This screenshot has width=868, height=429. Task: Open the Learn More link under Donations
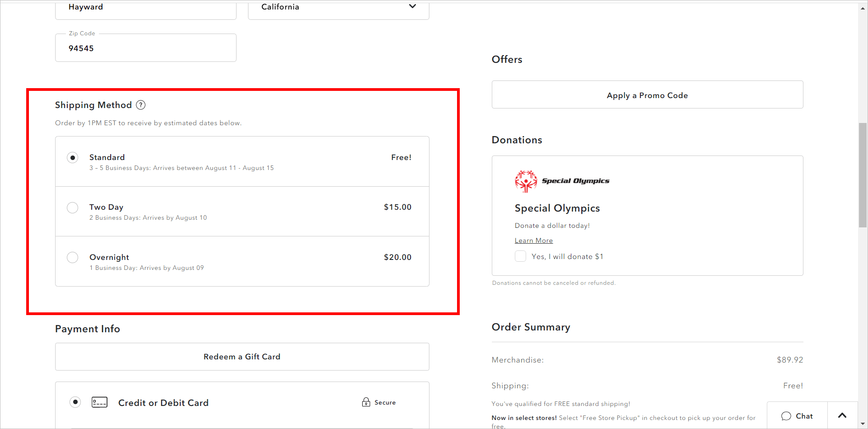(533, 240)
